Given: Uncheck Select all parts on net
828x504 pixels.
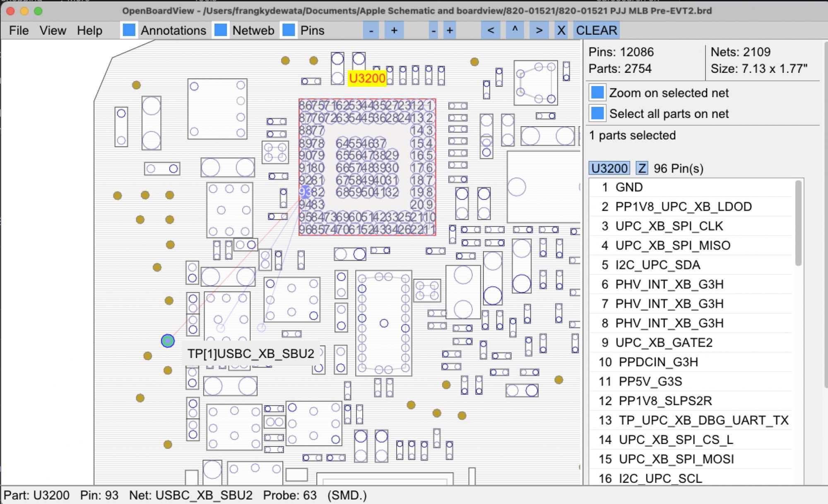Looking at the screenshot, I should (x=597, y=113).
